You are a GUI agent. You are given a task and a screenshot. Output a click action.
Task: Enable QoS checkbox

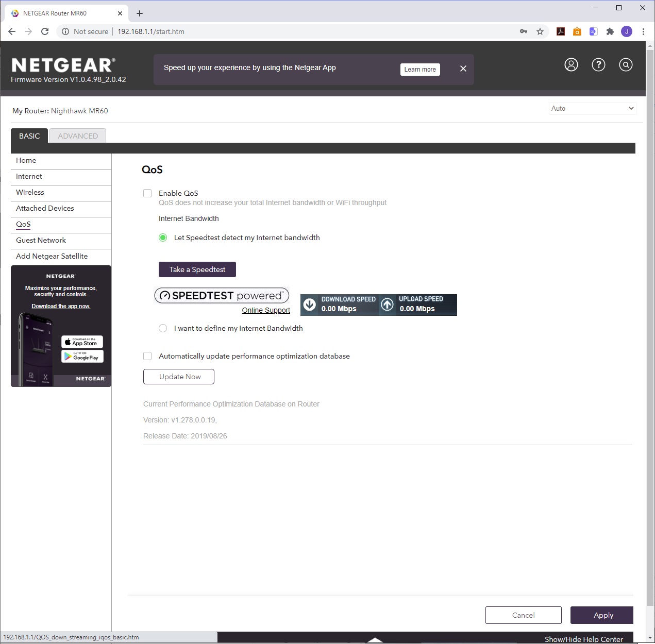(x=147, y=193)
